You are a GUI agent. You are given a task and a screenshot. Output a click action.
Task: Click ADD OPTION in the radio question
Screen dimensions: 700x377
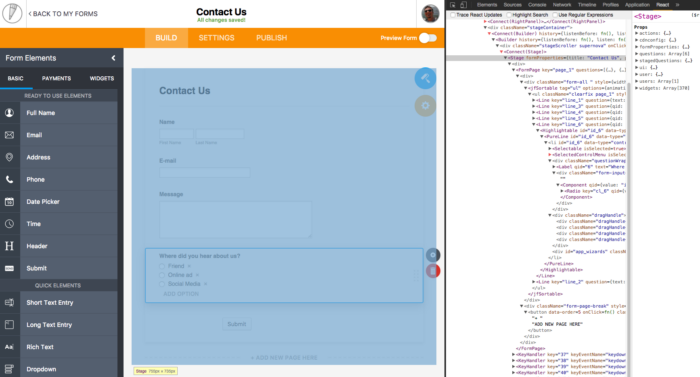tap(181, 294)
